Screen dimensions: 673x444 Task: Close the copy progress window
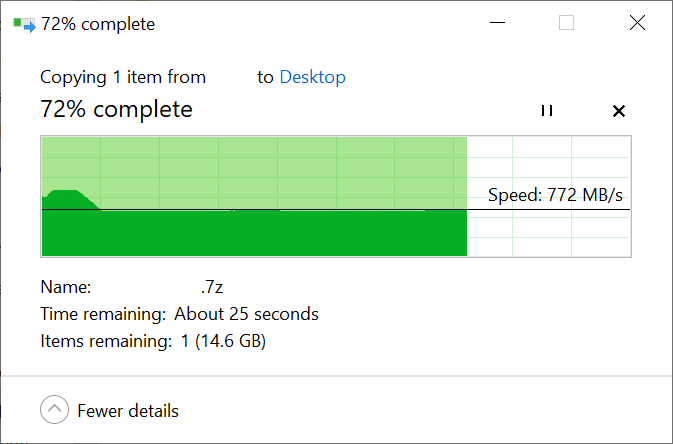pyautogui.click(x=636, y=24)
